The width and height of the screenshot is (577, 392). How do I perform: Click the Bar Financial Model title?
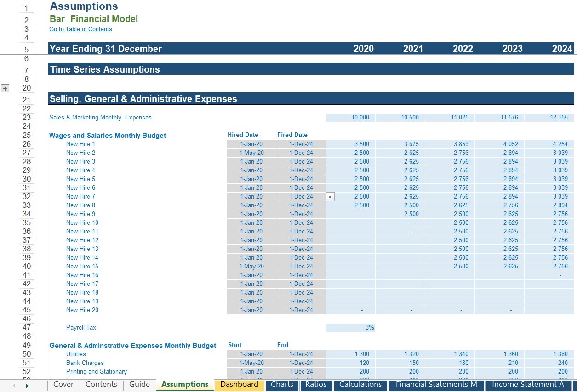[x=94, y=19]
